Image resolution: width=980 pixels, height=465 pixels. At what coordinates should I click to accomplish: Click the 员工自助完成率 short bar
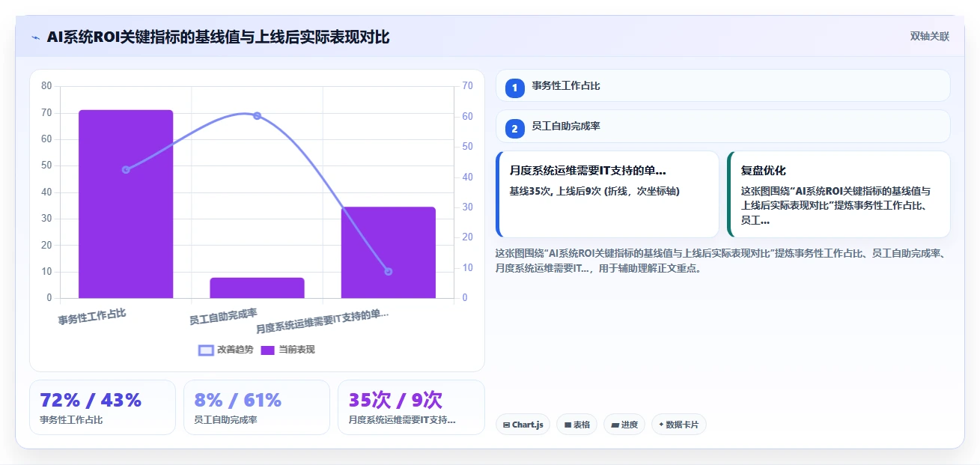click(x=257, y=288)
